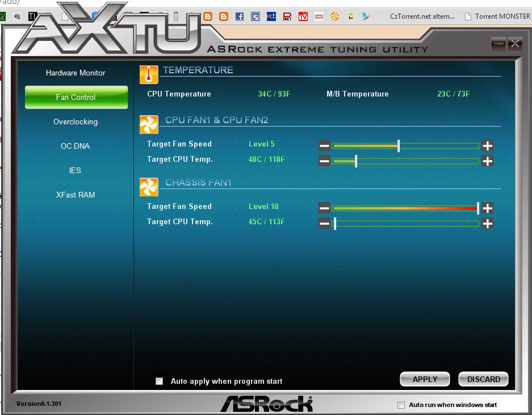Image resolution: width=532 pixels, height=415 pixels.
Task: Click the thermometer Temperature icon
Action: (149, 74)
